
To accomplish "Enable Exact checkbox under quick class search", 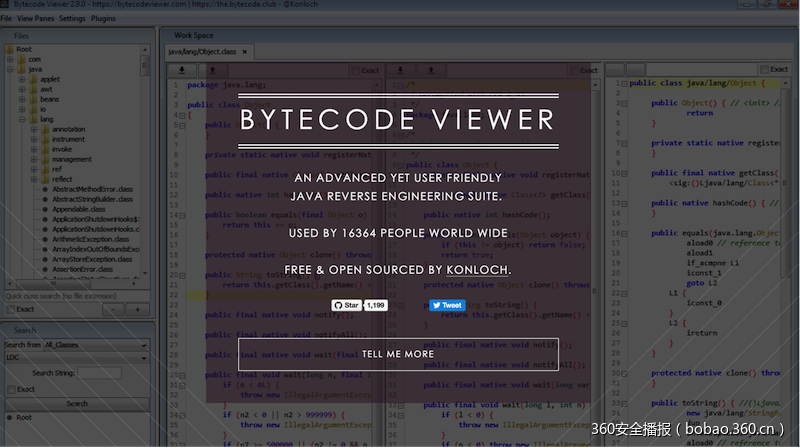I will pyautogui.click(x=9, y=310).
